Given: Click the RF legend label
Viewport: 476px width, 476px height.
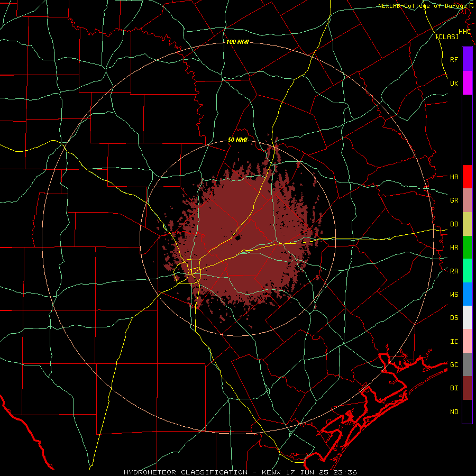Looking at the screenshot, I should pyautogui.click(x=454, y=59).
